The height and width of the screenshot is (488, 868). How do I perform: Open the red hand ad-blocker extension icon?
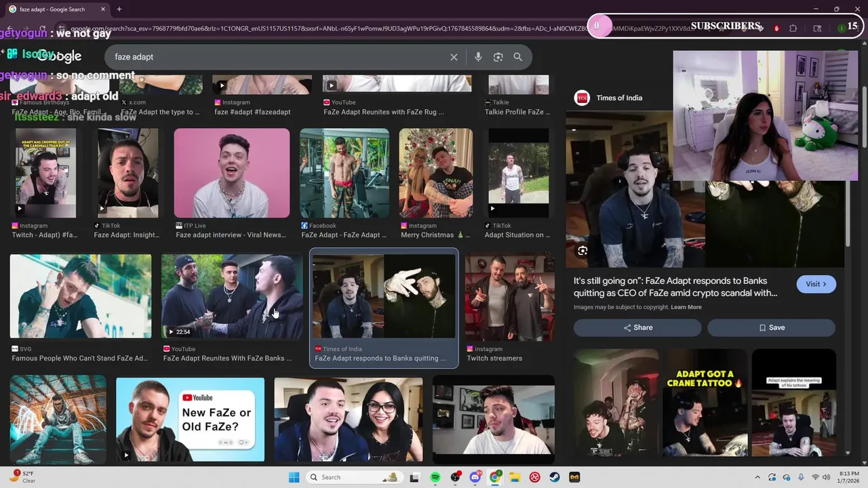[776, 28]
